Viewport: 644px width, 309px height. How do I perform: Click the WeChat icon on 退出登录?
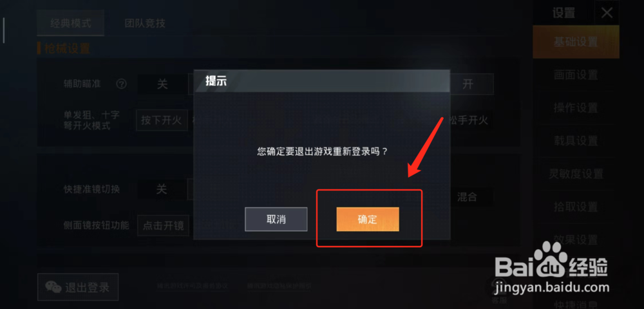pyautogui.click(x=53, y=287)
